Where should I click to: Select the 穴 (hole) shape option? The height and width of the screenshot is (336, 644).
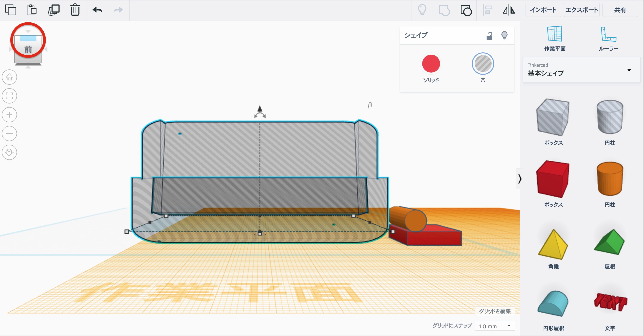483,64
